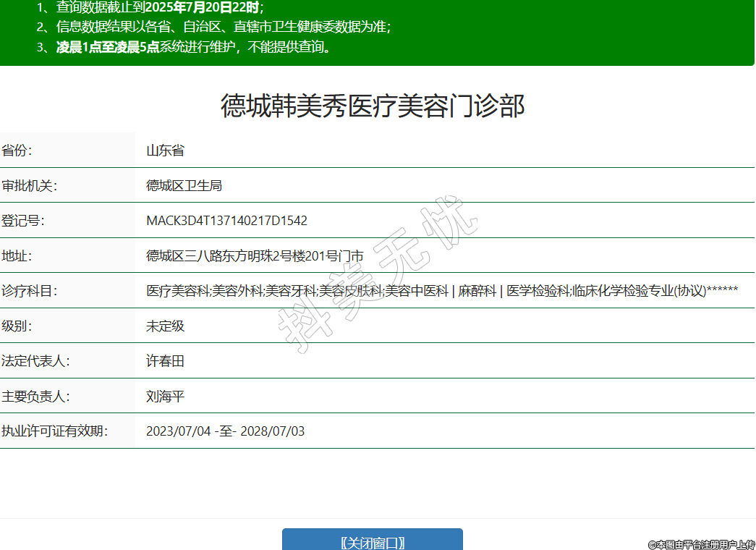Click the 地址 row label

coord(17,256)
